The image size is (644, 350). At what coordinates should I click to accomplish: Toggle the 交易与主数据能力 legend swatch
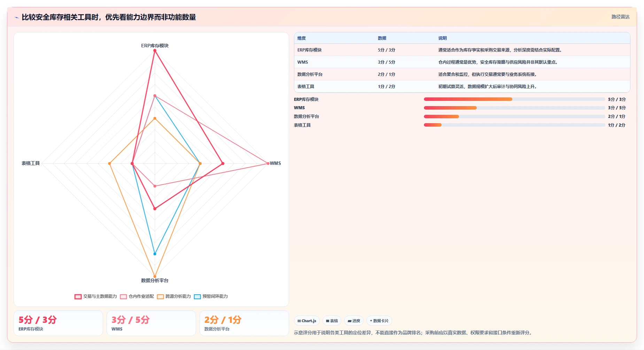pos(78,297)
